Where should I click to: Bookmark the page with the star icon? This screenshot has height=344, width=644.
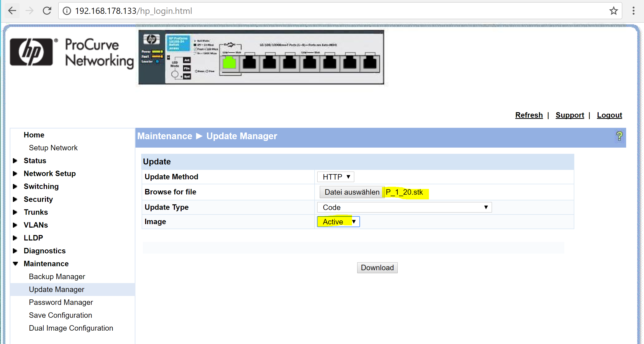613,11
